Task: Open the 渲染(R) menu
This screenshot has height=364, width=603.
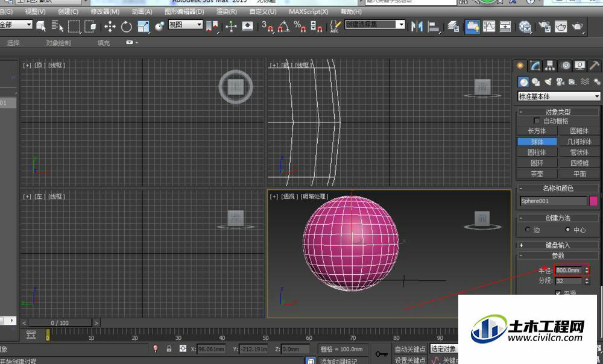Action: [x=227, y=11]
